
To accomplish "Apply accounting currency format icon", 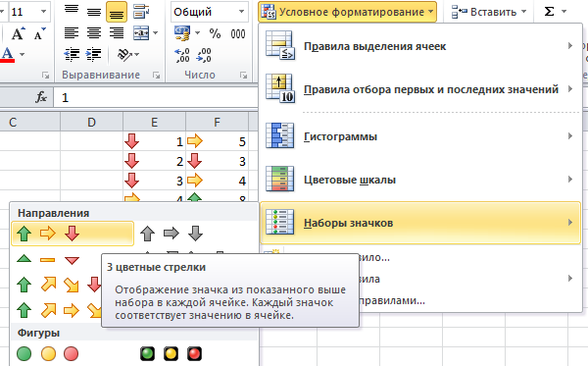I will [x=182, y=33].
